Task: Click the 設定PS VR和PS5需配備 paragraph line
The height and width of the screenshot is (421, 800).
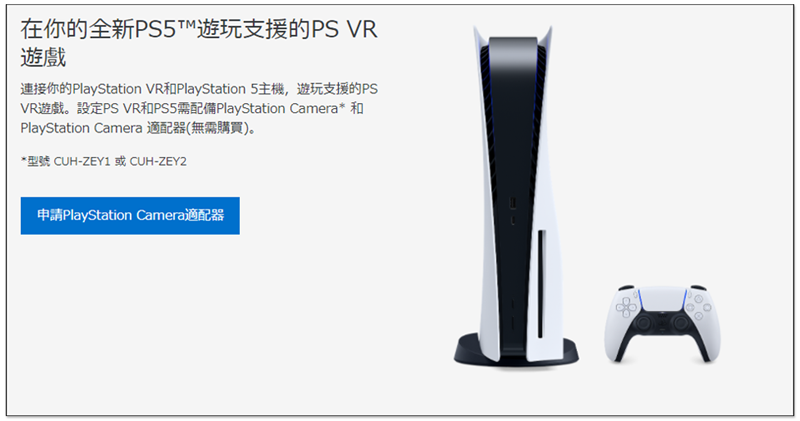Action: (192, 109)
